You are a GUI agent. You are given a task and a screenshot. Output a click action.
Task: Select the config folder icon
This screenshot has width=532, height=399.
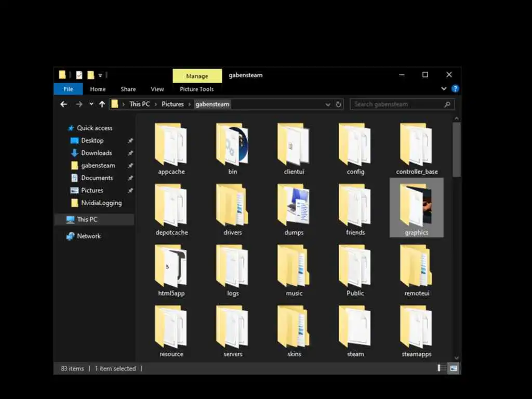coord(355,144)
